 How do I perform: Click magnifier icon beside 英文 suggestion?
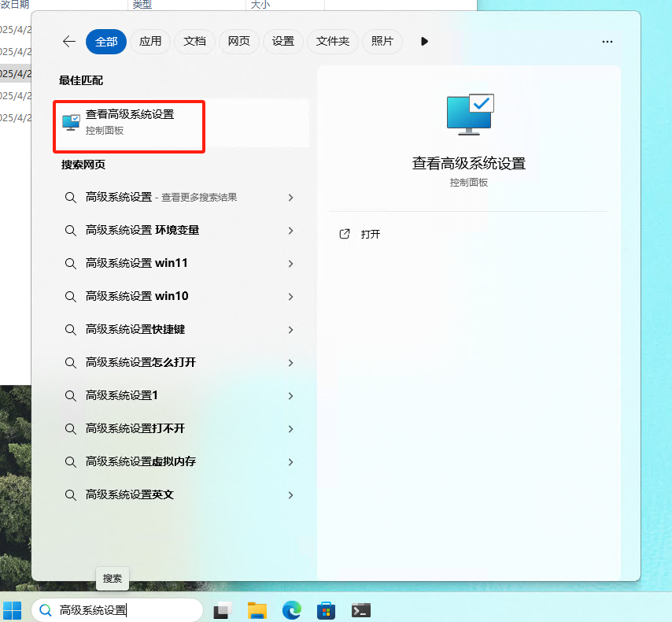(x=70, y=495)
